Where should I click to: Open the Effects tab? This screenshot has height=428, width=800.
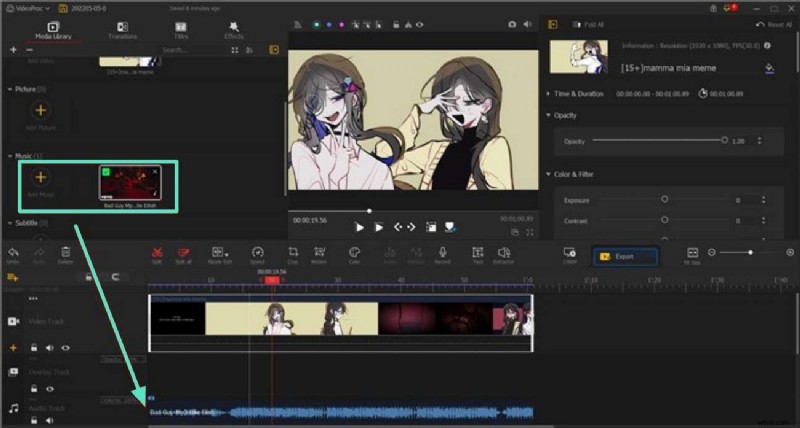tap(234, 30)
